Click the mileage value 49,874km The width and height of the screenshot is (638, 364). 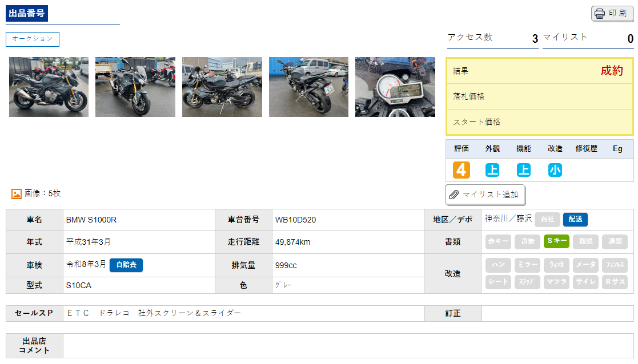[x=292, y=242]
